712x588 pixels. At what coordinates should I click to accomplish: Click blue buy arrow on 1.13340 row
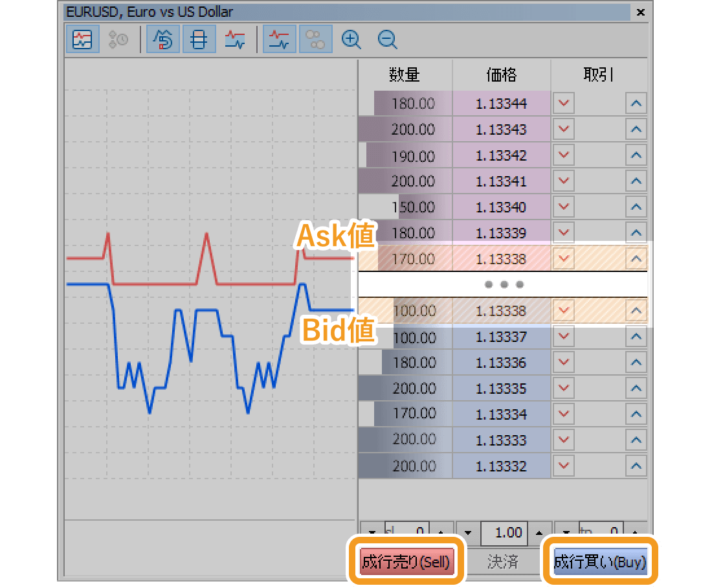tap(636, 207)
